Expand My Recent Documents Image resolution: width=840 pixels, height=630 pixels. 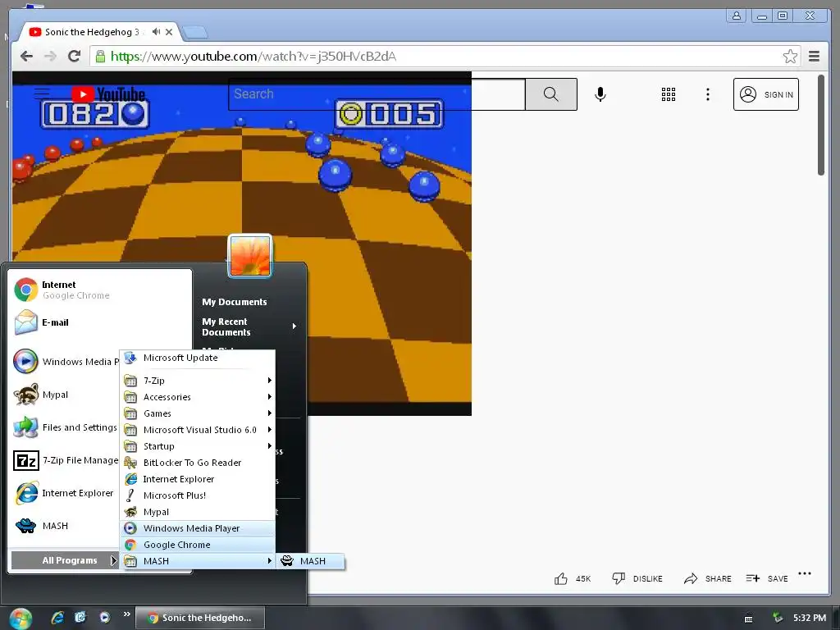click(249, 326)
